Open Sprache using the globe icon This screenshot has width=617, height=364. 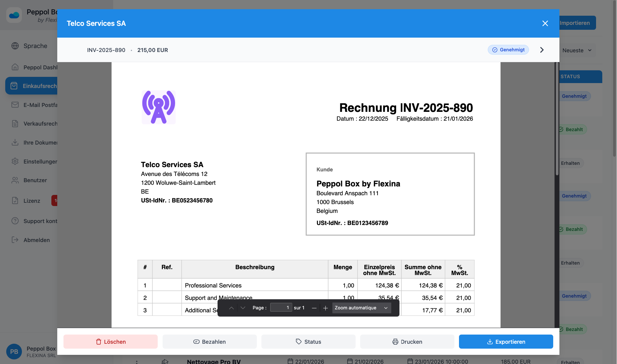click(x=15, y=46)
